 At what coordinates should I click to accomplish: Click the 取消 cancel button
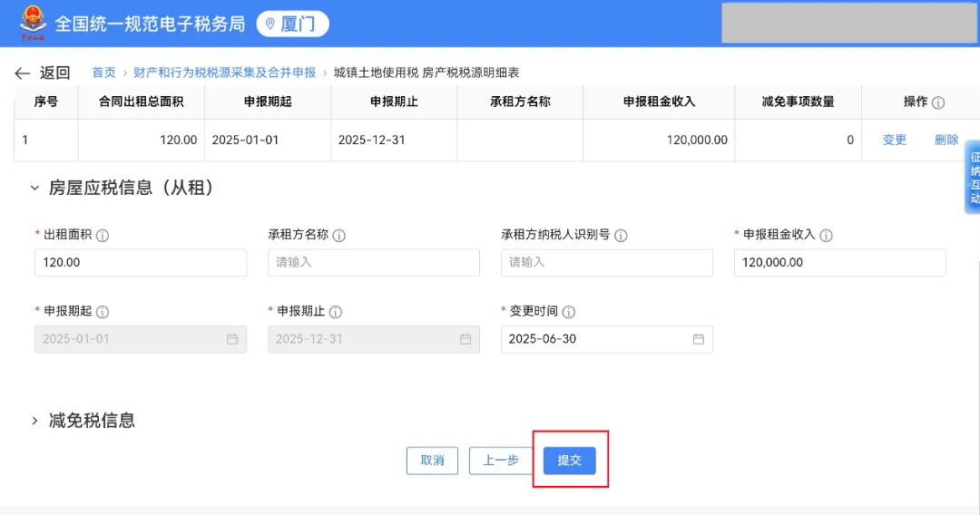[432, 461]
